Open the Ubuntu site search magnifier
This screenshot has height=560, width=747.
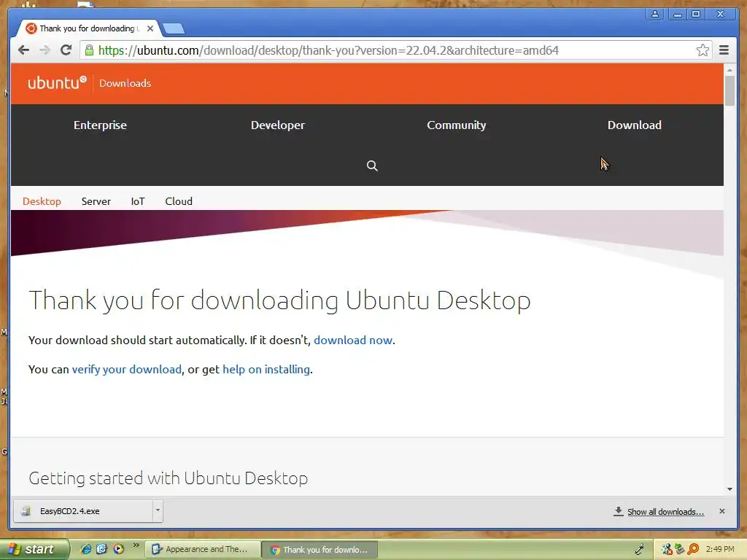[372, 166]
